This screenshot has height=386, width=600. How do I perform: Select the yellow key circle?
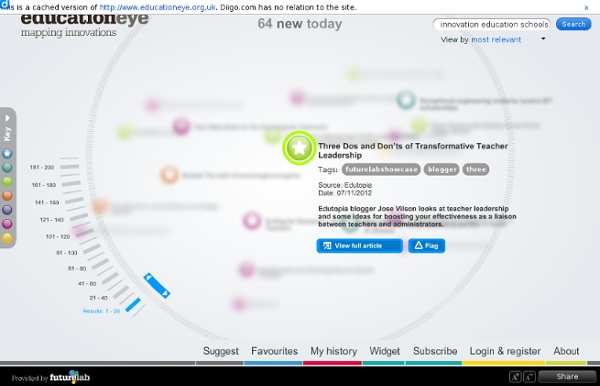click(7, 238)
